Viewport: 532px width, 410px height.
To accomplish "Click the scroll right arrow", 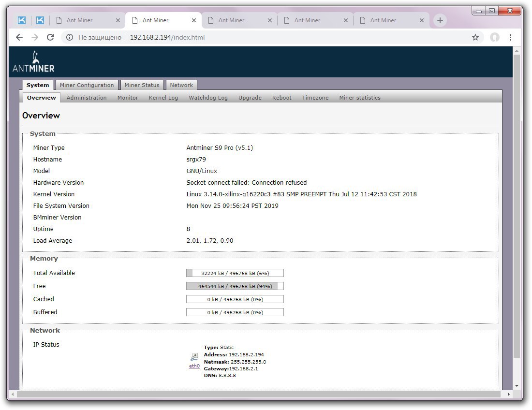I will (x=508, y=394).
